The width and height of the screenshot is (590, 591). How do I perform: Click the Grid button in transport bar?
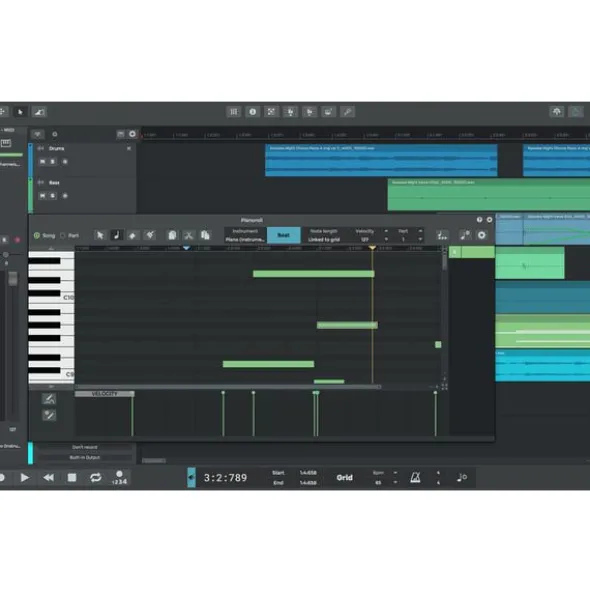click(344, 478)
